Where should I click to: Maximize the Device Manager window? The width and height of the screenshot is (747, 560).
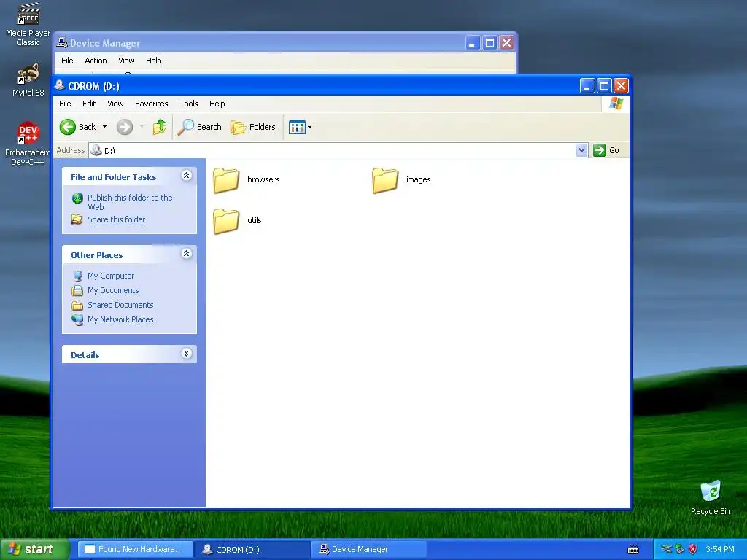(x=489, y=43)
